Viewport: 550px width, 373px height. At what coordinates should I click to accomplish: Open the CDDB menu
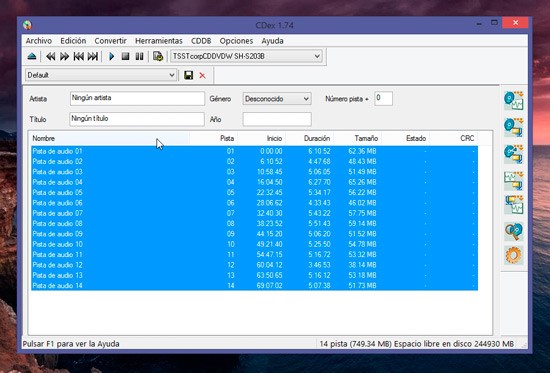[201, 41]
